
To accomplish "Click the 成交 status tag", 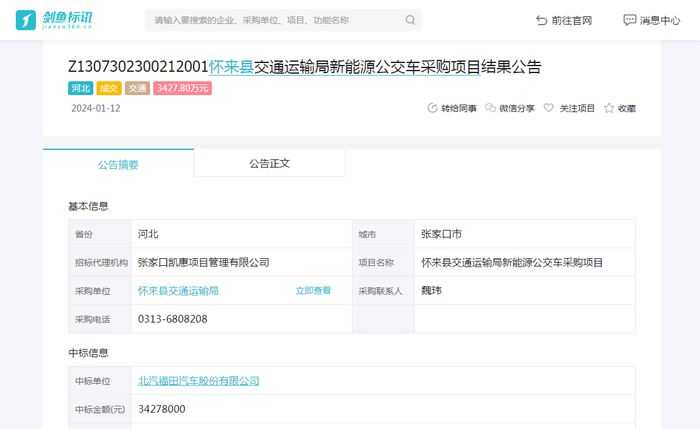I will click(x=109, y=88).
